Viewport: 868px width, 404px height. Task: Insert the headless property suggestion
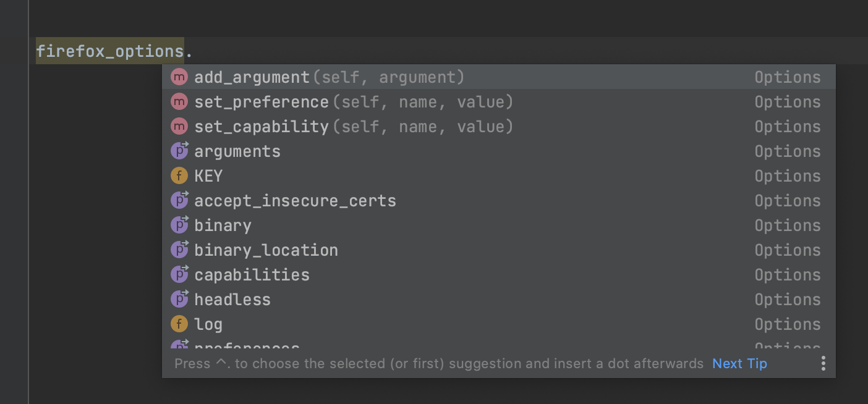pyautogui.click(x=232, y=300)
